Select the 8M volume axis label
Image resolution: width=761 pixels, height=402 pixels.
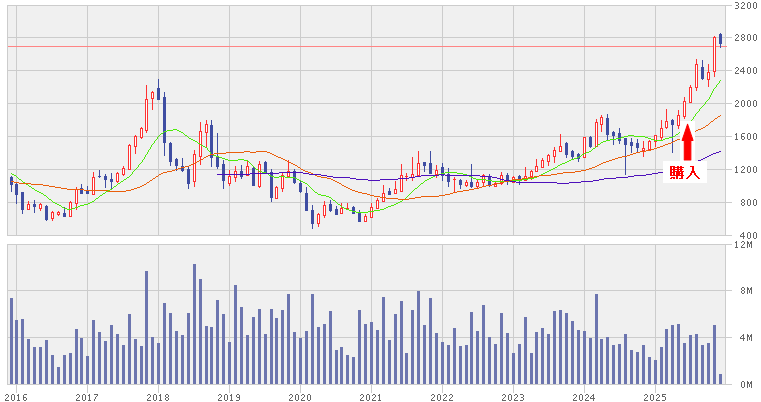(x=743, y=291)
